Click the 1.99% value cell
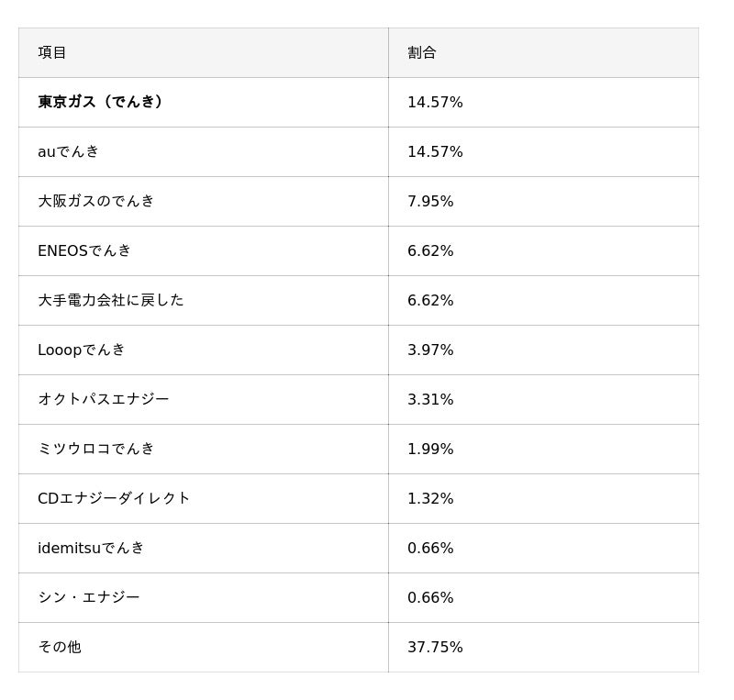The height and width of the screenshot is (700, 734). pyautogui.click(x=430, y=449)
